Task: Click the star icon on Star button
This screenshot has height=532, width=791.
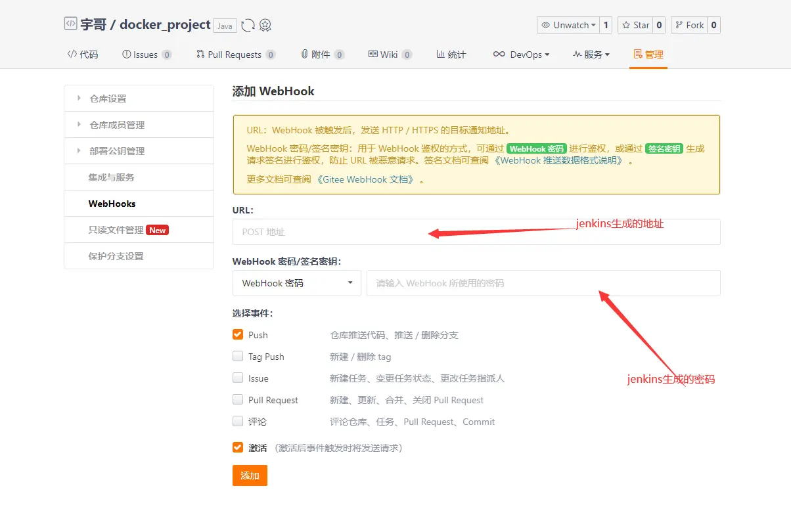Action: (x=626, y=25)
